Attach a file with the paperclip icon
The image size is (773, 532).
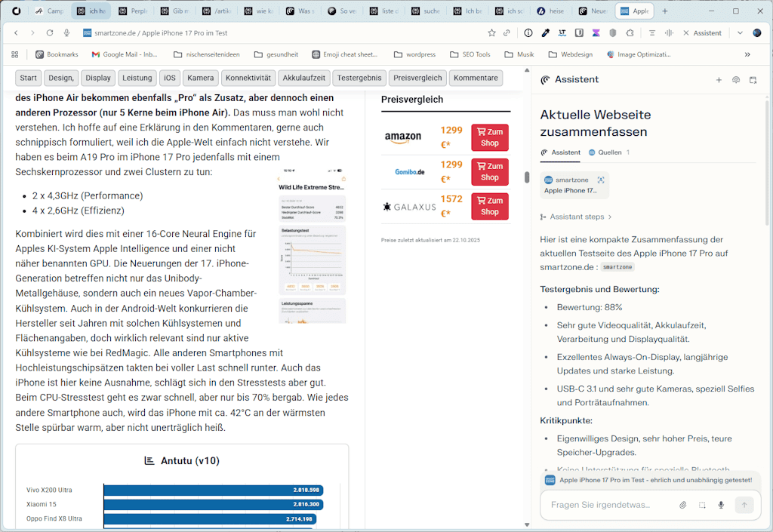coord(682,504)
